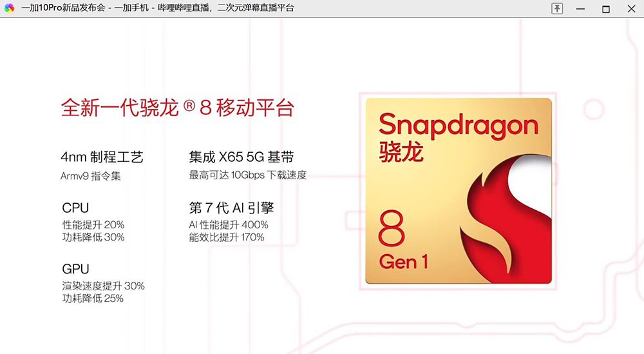
Task: Click the 4nm 制程工艺 text
Action: point(102,157)
